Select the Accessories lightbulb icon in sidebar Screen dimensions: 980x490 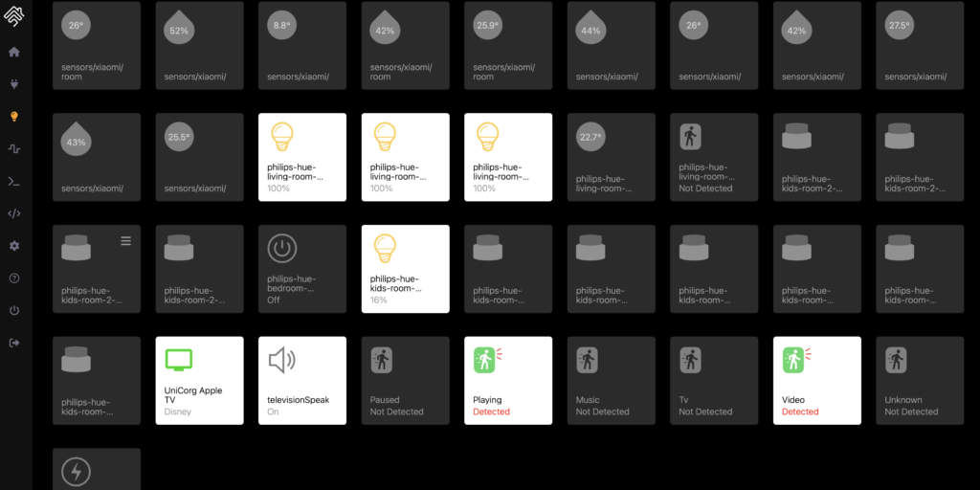[x=14, y=117]
